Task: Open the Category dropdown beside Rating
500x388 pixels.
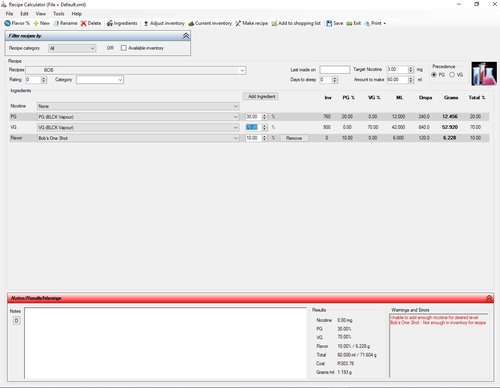Action: click(x=100, y=80)
